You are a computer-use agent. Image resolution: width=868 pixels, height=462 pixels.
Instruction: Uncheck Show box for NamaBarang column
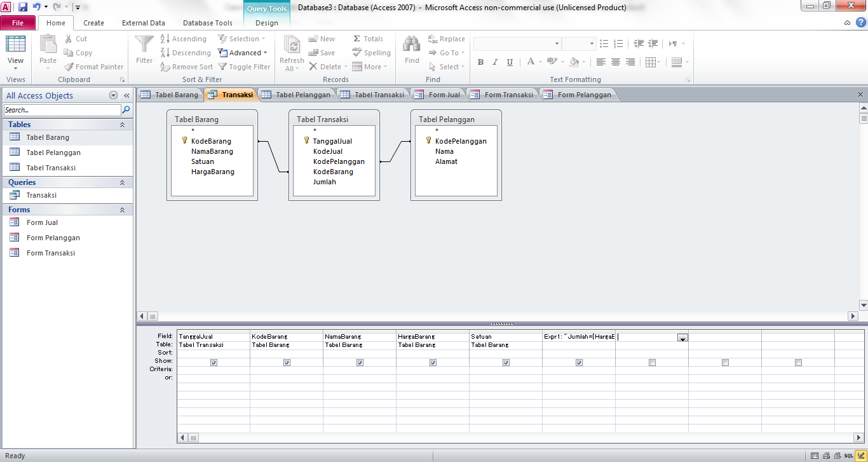[x=360, y=363]
